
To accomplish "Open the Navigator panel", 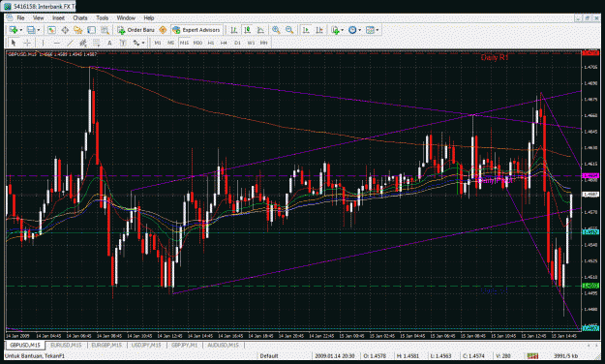I will (x=78, y=30).
